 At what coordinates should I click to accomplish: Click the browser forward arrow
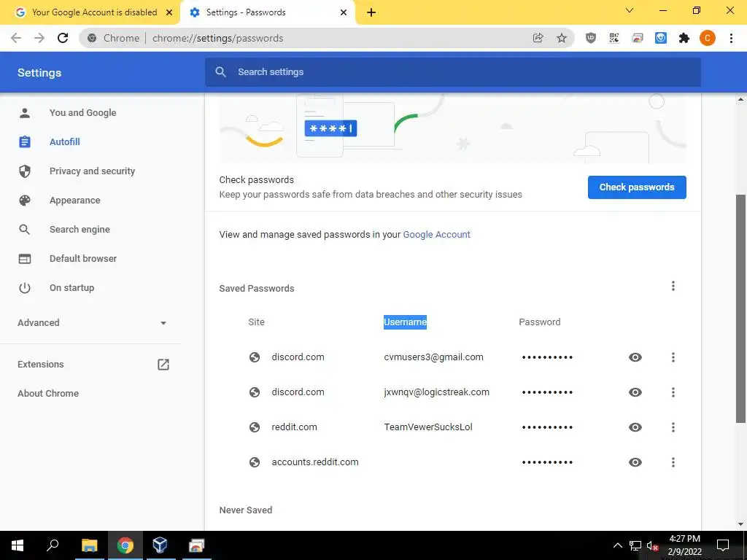39,38
